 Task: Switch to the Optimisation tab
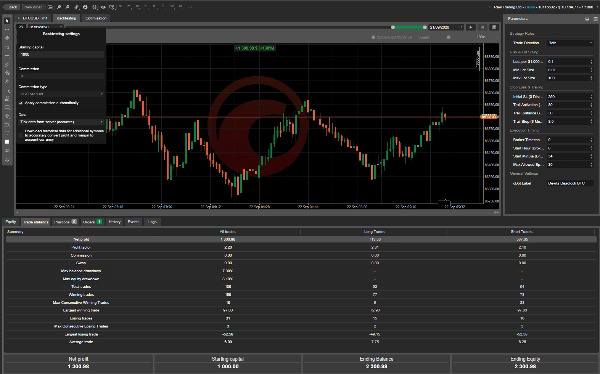point(96,18)
